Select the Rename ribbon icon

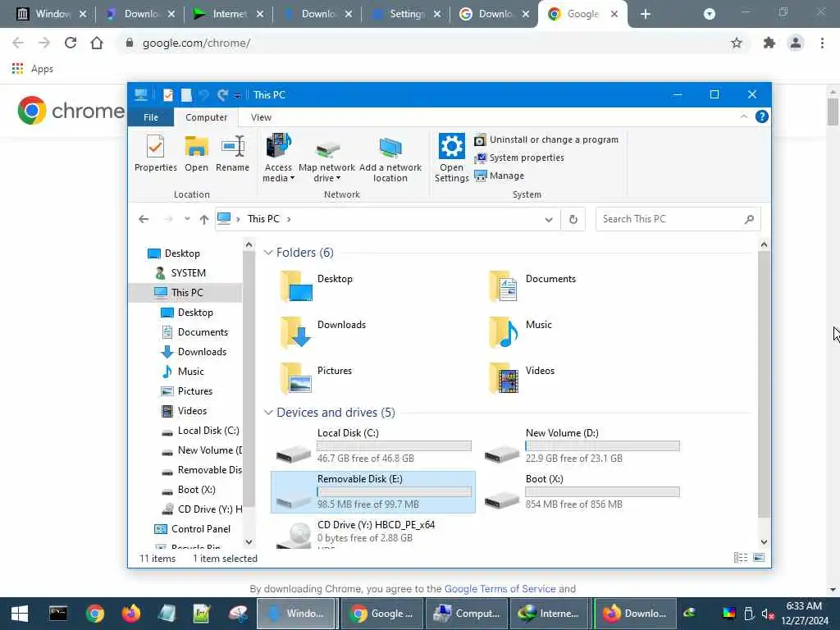(232, 153)
